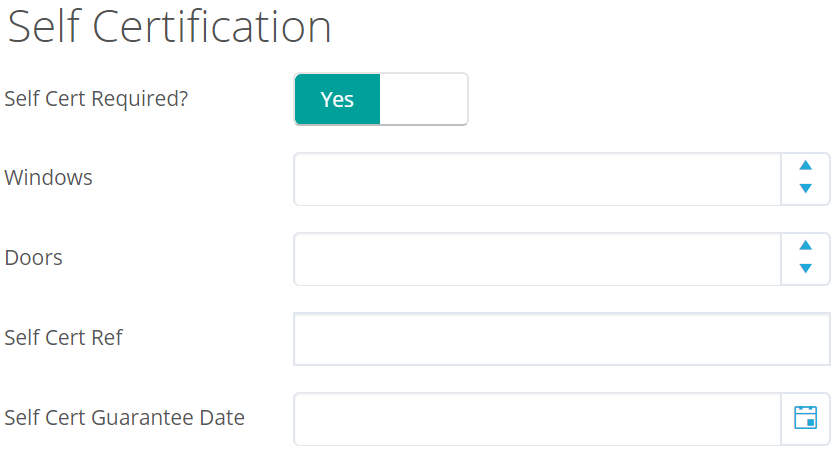Click the "Self Cert Guarantee Date" label
833x449 pixels.
(124, 418)
